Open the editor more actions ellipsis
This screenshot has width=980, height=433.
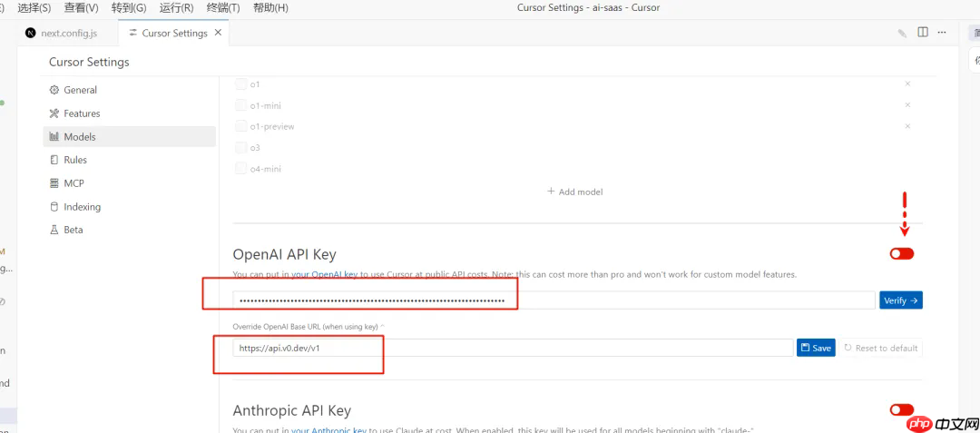coord(944,33)
